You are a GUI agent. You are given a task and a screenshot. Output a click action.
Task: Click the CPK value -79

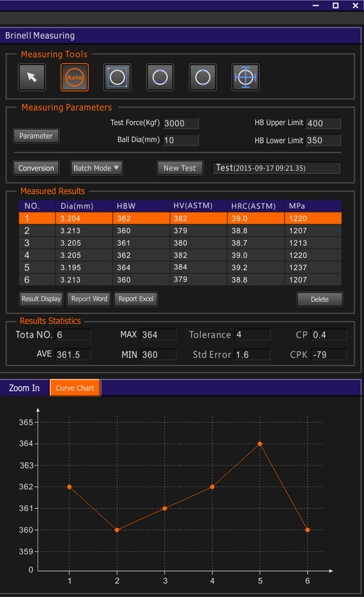click(x=329, y=355)
